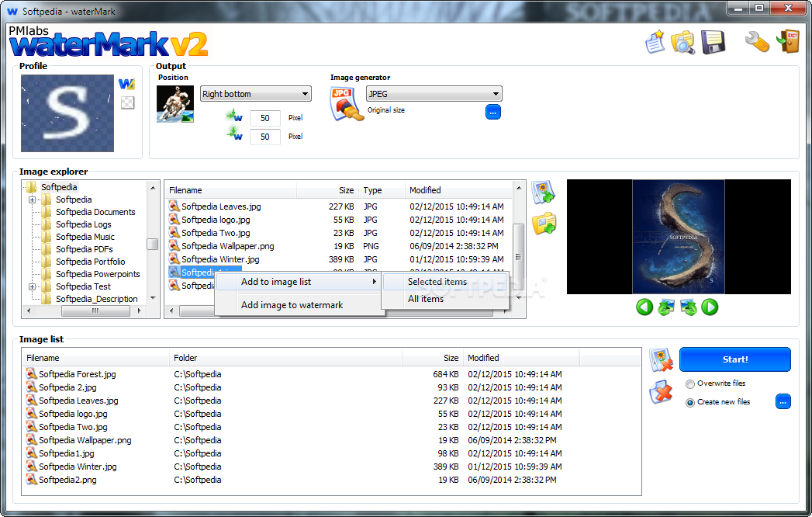Load a watermark image with the W icon
Image resolution: width=812 pixels, height=517 pixels.
click(127, 84)
